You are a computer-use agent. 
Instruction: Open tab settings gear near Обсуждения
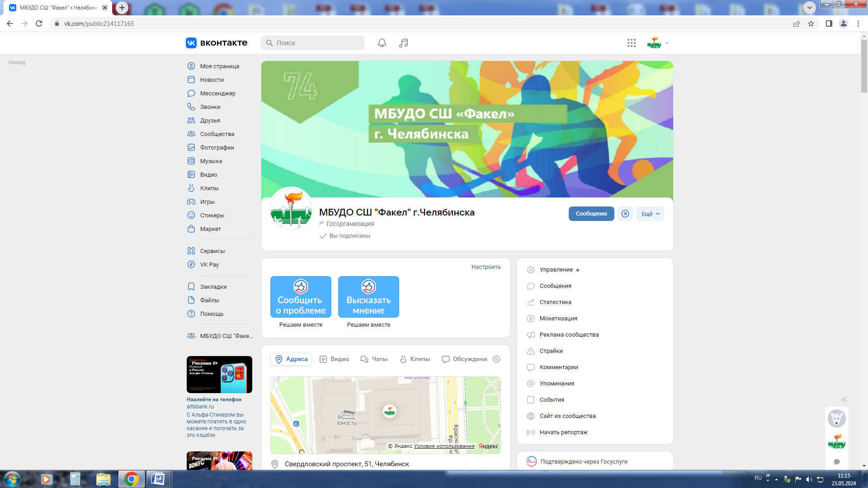pos(496,359)
